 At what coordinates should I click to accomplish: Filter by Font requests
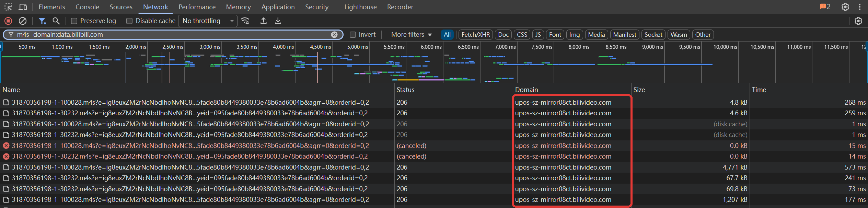click(555, 35)
